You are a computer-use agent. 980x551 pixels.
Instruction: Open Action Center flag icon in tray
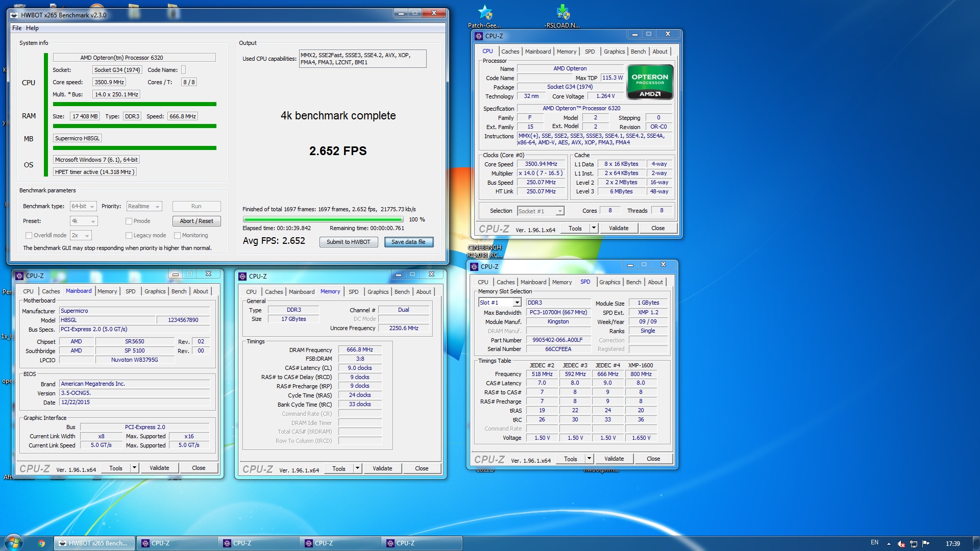[926, 543]
